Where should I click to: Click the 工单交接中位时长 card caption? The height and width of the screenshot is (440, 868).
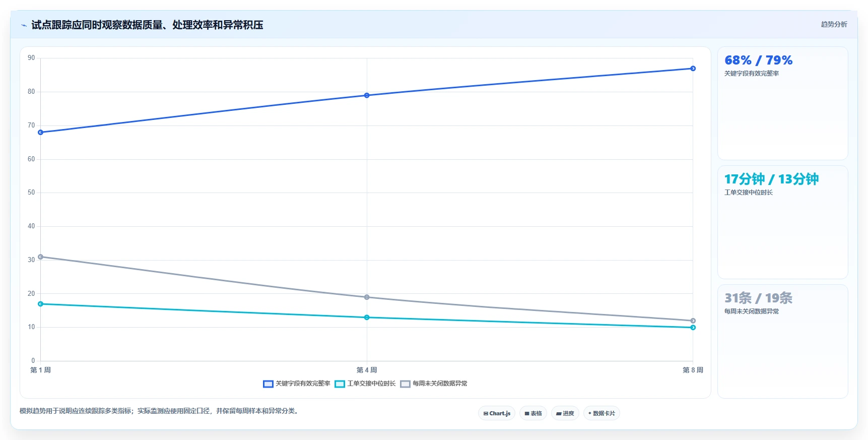[x=749, y=193]
